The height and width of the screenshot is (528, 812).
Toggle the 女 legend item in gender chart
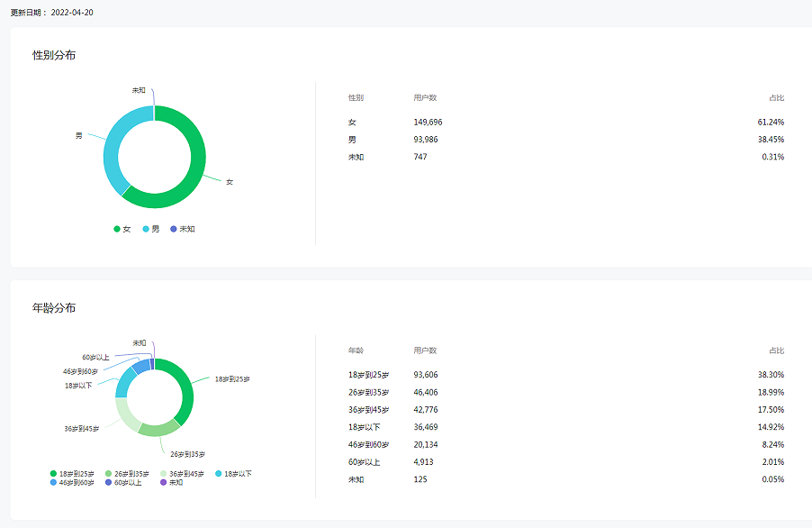pyautogui.click(x=122, y=229)
